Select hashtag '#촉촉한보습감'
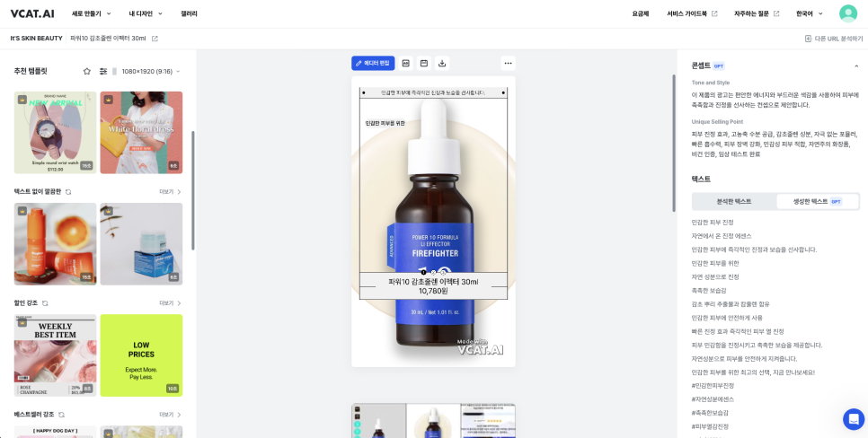The height and width of the screenshot is (438, 868). pyautogui.click(x=710, y=413)
